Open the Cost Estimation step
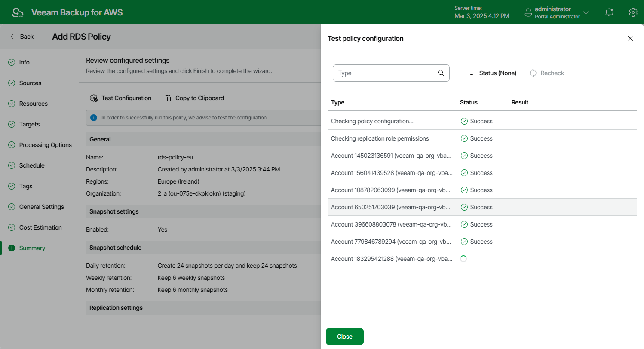Viewport: 644px width, 349px height. coord(40,227)
